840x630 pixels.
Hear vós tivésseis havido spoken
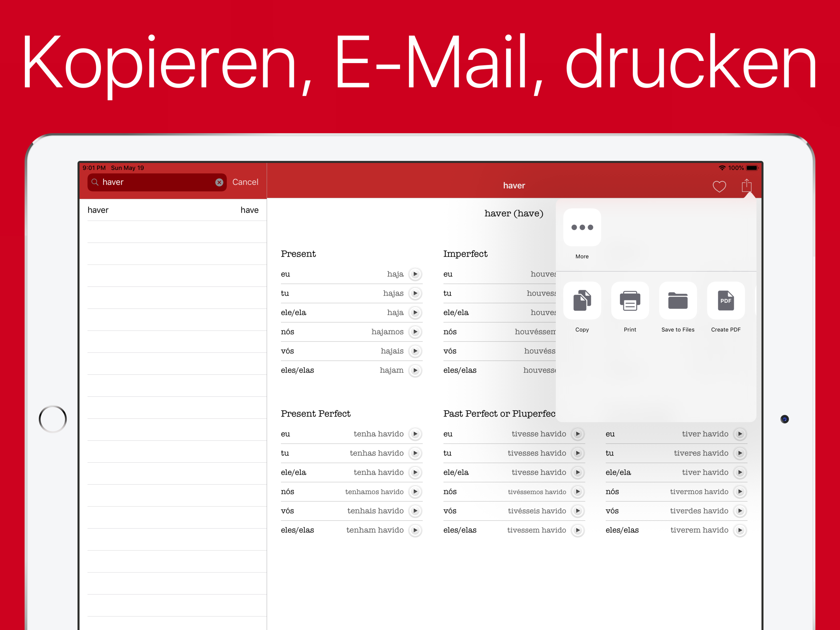(x=578, y=511)
